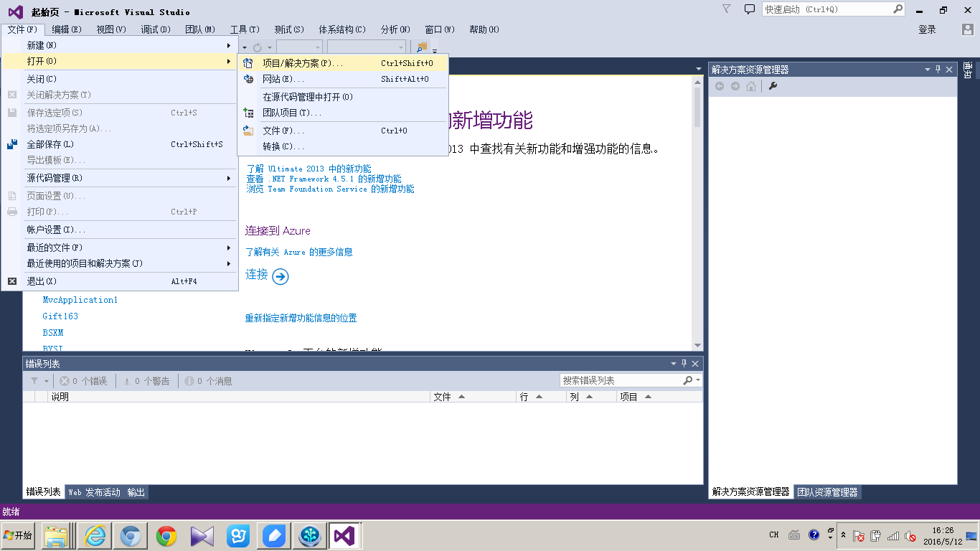Screen dimensions: 980x551
Task: Click the magnifier in 搜索错误列表 box
Action: [x=688, y=380]
